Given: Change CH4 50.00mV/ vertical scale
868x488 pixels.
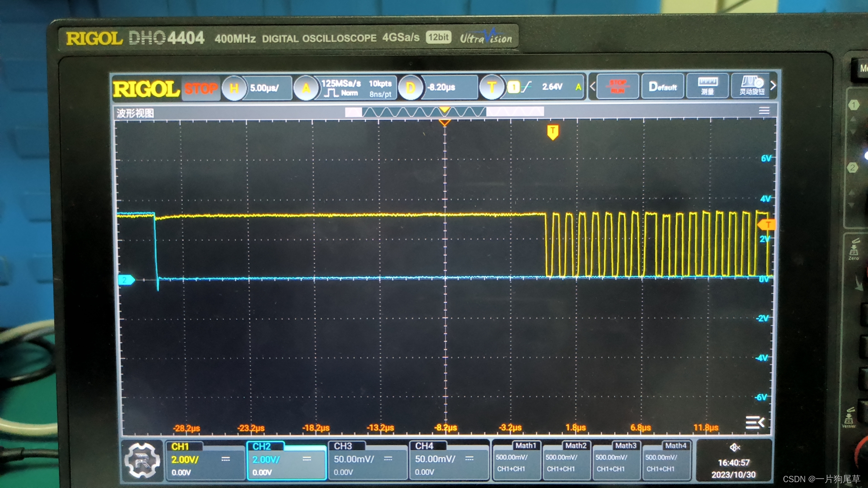Looking at the screenshot, I should click(x=435, y=459).
